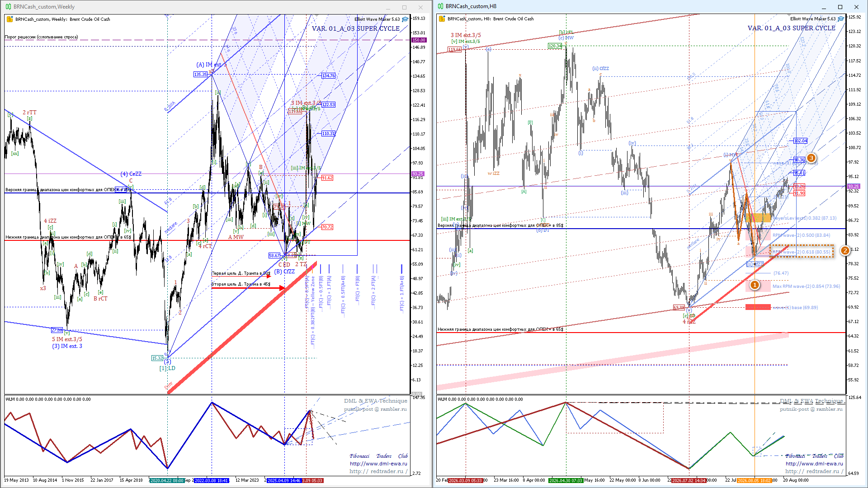Click the 98.38 price label in H8
The width and height of the screenshot is (868, 488).
tap(799, 160)
